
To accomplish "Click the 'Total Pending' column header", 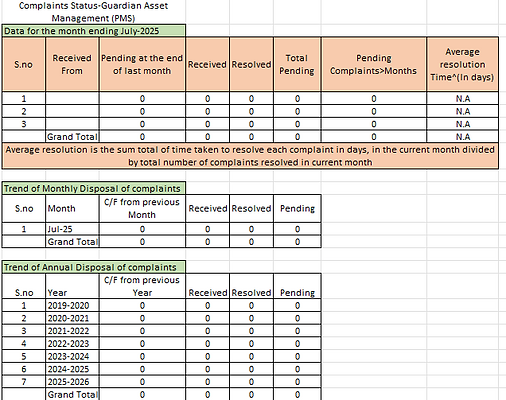I will [x=297, y=64].
